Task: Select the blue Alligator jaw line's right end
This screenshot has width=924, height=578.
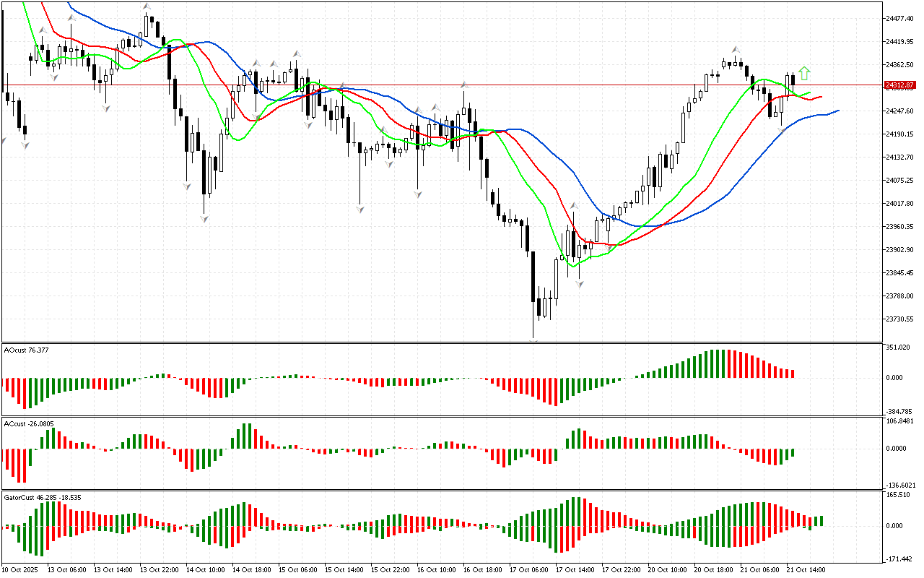Action: (x=837, y=111)
